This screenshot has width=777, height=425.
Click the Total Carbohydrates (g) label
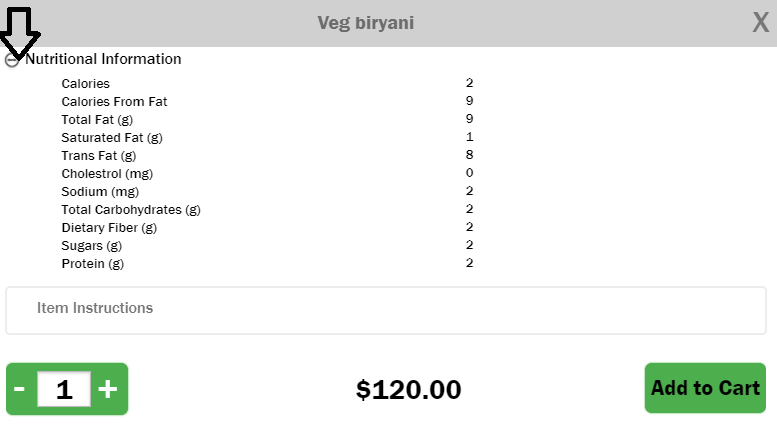coord(131,210)
